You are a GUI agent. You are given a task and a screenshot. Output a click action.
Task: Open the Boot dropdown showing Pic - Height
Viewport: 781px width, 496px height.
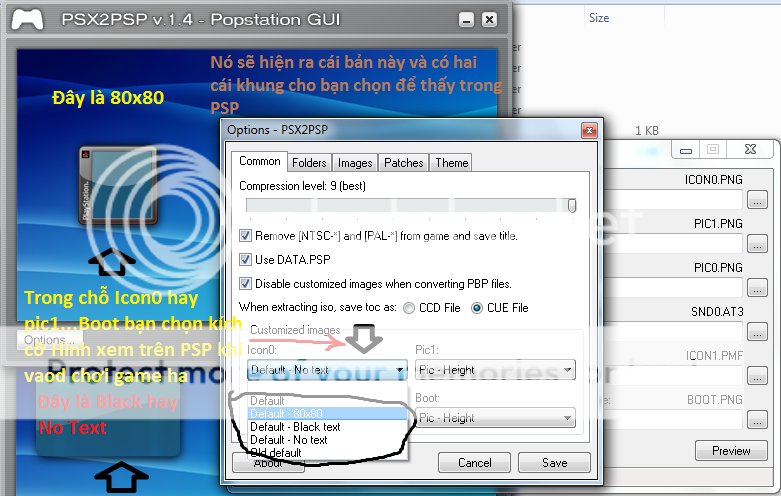495,418
